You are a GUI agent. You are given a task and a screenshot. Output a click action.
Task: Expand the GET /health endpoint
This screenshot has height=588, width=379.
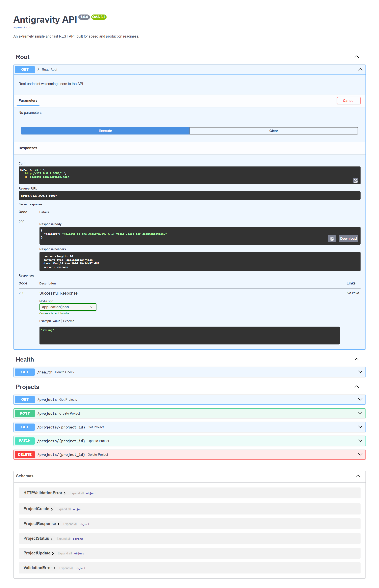coord(189,372)
